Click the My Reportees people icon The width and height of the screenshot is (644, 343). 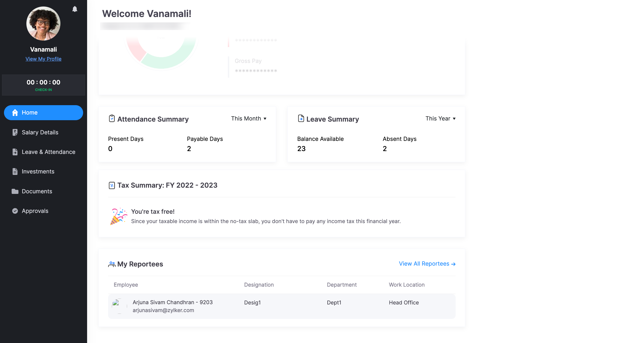(112, 264)
